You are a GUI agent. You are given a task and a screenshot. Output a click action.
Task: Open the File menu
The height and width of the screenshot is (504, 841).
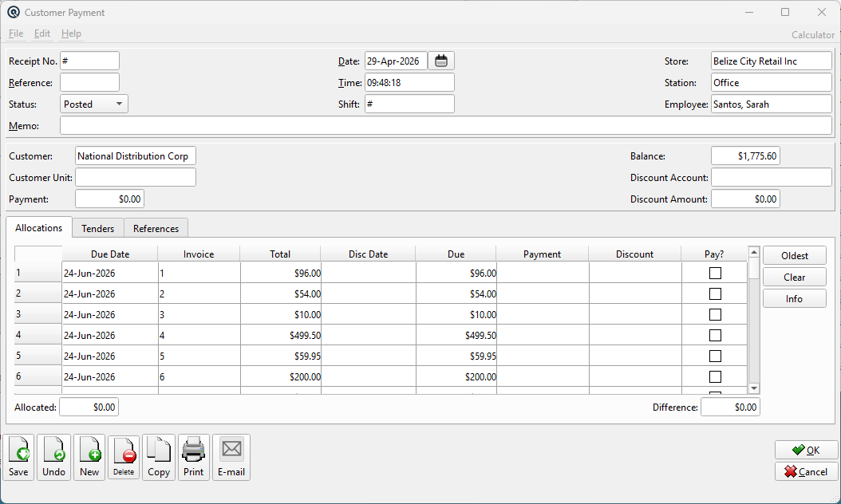[15, 33]
